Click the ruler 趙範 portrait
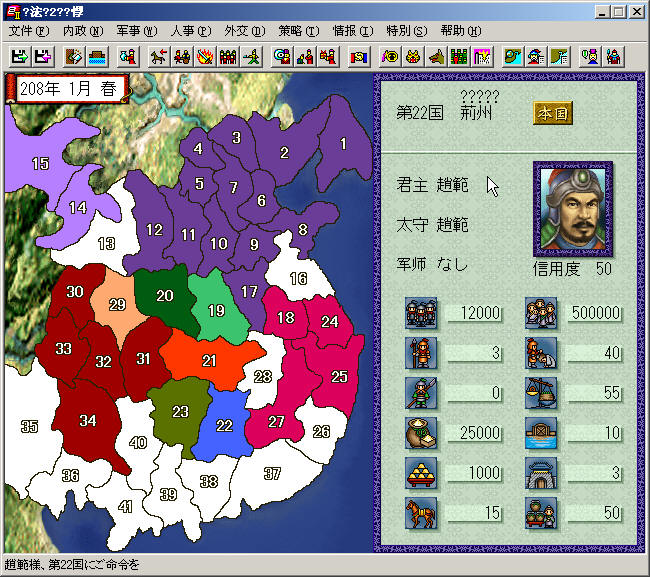Screen dimensions: 650x577 [x=574, y=210]
